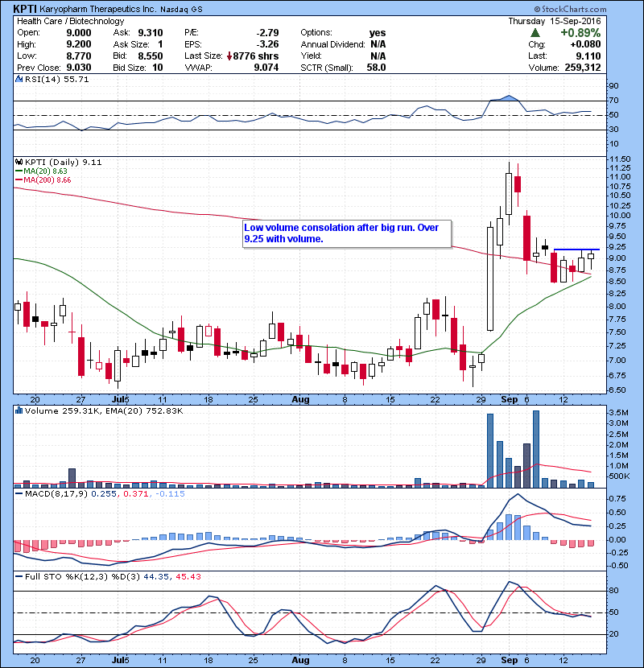
Task: Click the Low value 8.770
Action: [x=79, y=56]
